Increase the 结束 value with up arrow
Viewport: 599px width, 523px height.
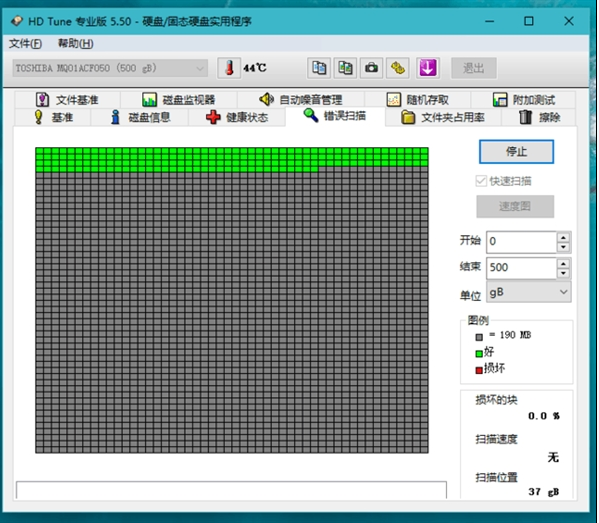click(563, 264)
